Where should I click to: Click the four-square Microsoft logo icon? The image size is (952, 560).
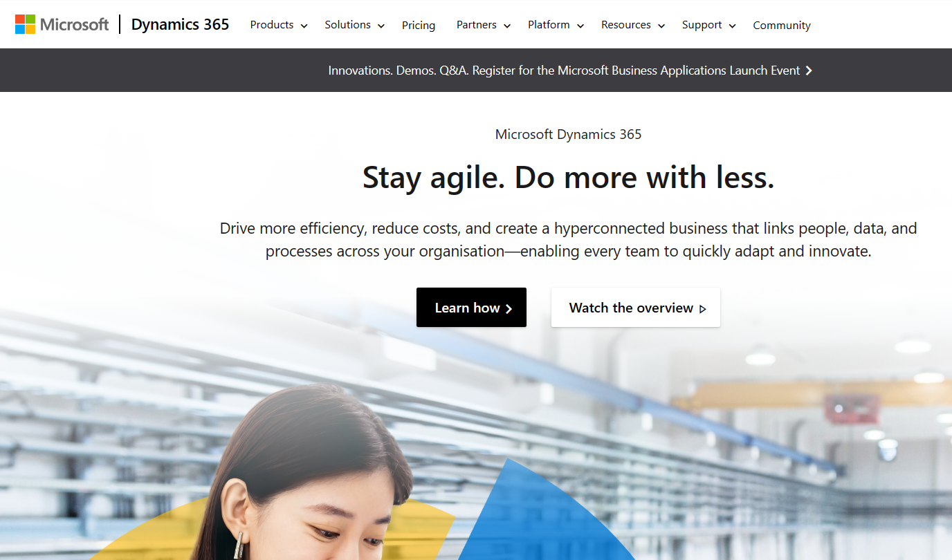[x=26, y=24]
